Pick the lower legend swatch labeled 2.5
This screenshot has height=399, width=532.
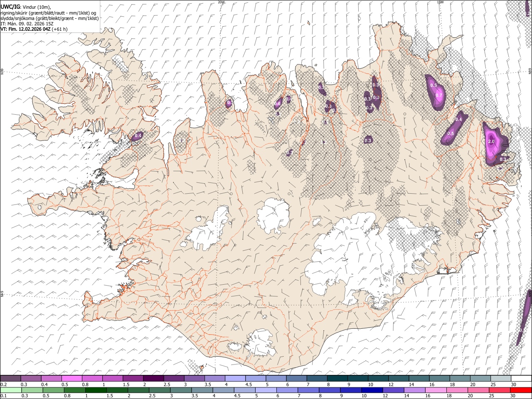click(x=159, y=390)
